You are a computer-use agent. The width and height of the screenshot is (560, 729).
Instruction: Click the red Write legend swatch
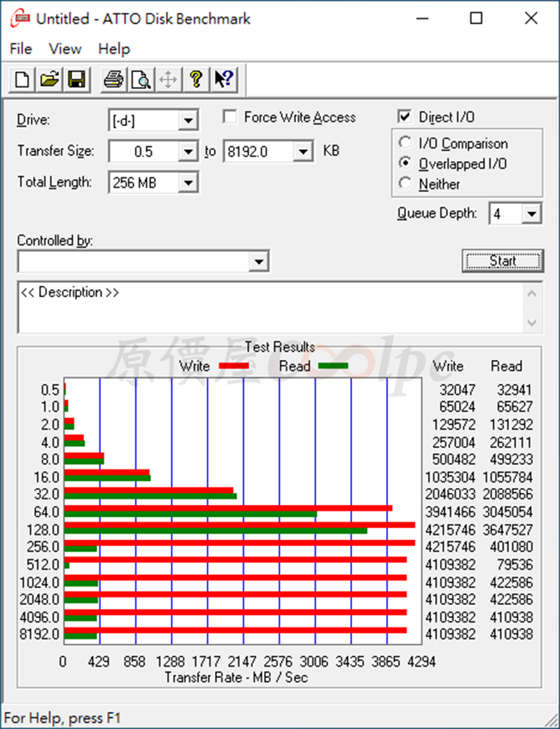pyautogui.click(x=234, y=366)
